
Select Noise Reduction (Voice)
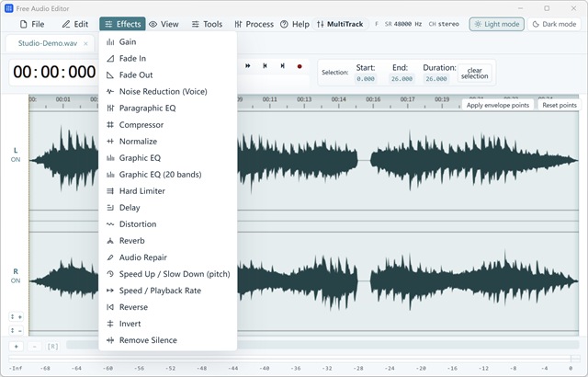[x=167, y=92]
